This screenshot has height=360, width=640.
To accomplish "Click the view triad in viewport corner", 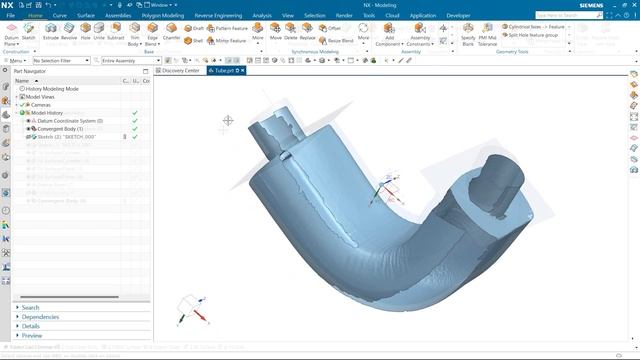I will click(192, 310).
